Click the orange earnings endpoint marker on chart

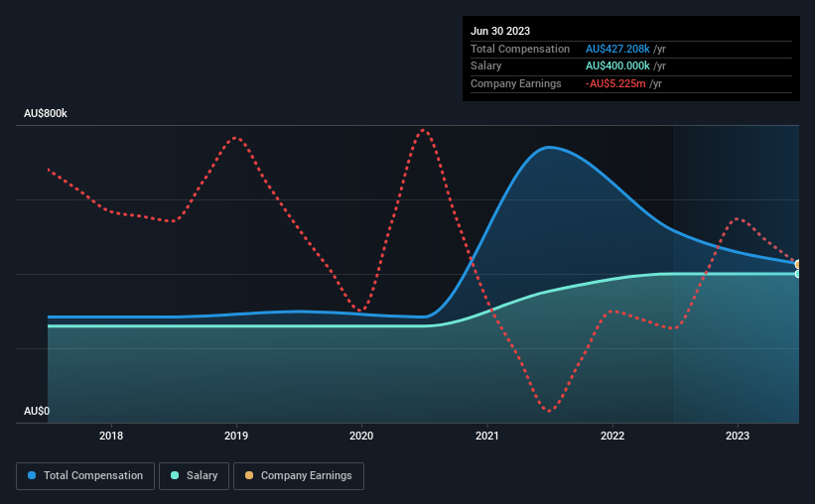coord(798,265)
